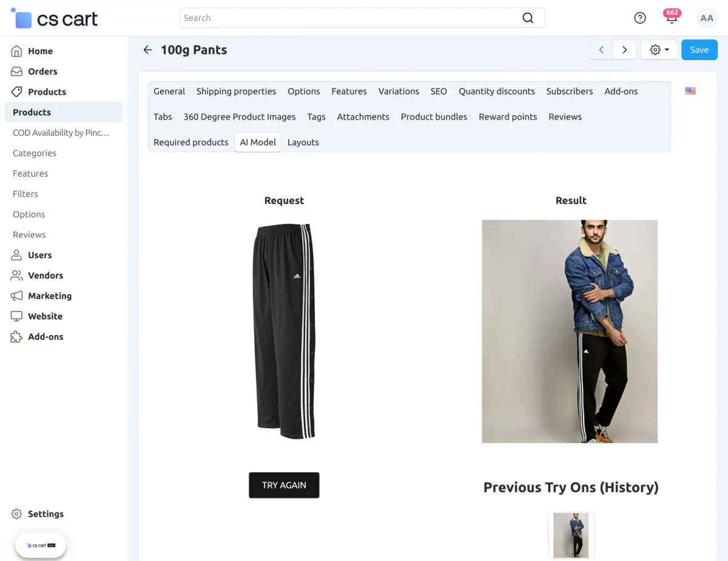Click the help question mark icon
728x561 pixels.
(640, 18)
